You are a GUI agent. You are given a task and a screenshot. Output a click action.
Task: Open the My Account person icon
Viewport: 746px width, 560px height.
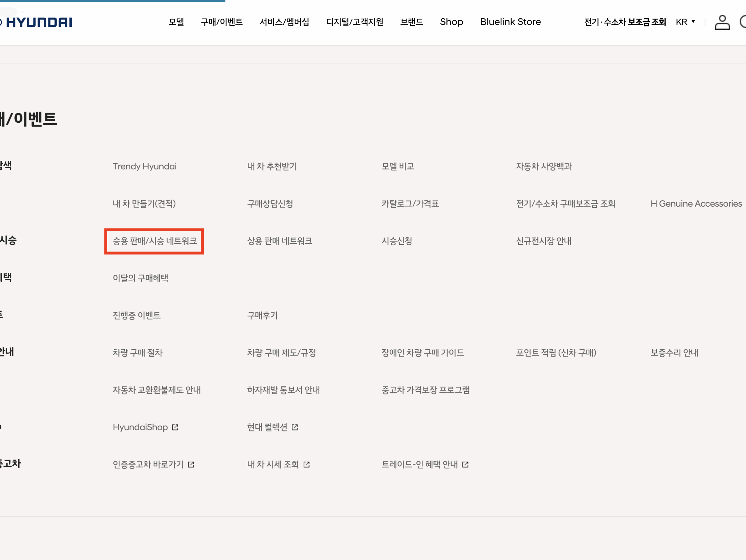[722, 22]
